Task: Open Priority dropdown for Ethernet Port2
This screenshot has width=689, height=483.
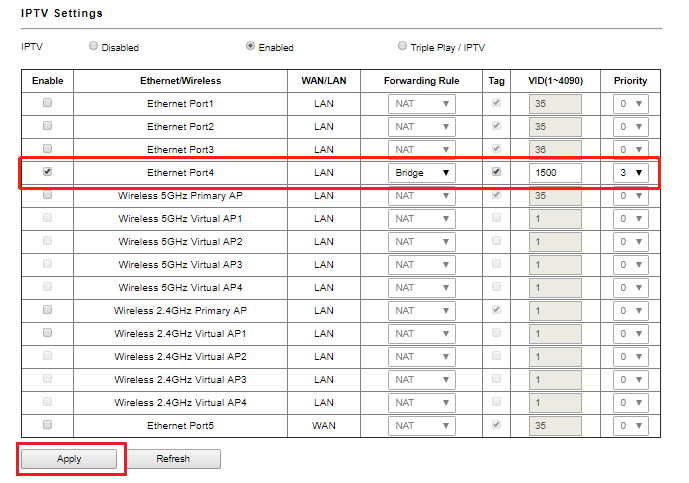Action: (631, 127)
